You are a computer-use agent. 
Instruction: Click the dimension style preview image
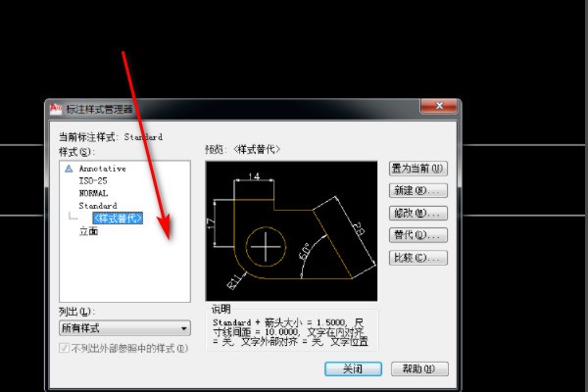pyautogui.click(x=291, y=231)
